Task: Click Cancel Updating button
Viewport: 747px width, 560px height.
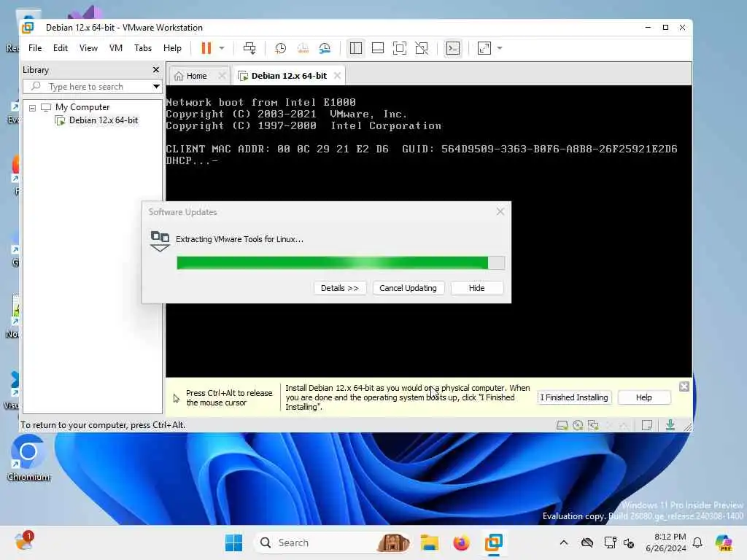Action: click(x=408, y=288)
